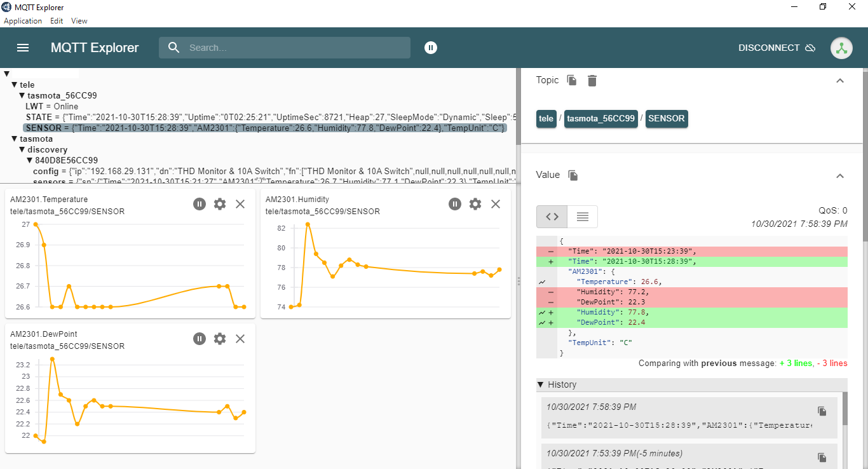Select the tele breadcrumb chip
Screen dimensions: 868x469
click(x=546, y=118)
